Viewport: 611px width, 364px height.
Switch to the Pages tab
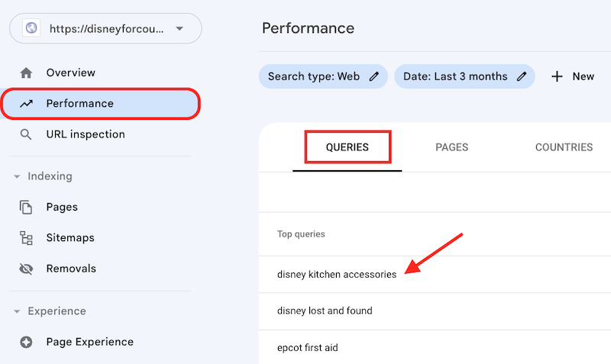[451, 147]
